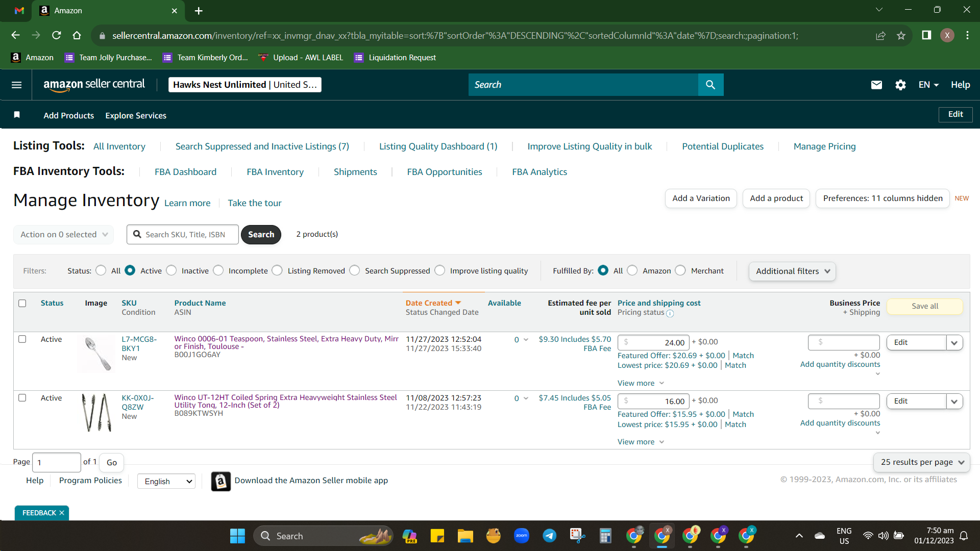Click the Teaspoon price field showing 24.00
This screenshot has height=551, width=980.
653,343
